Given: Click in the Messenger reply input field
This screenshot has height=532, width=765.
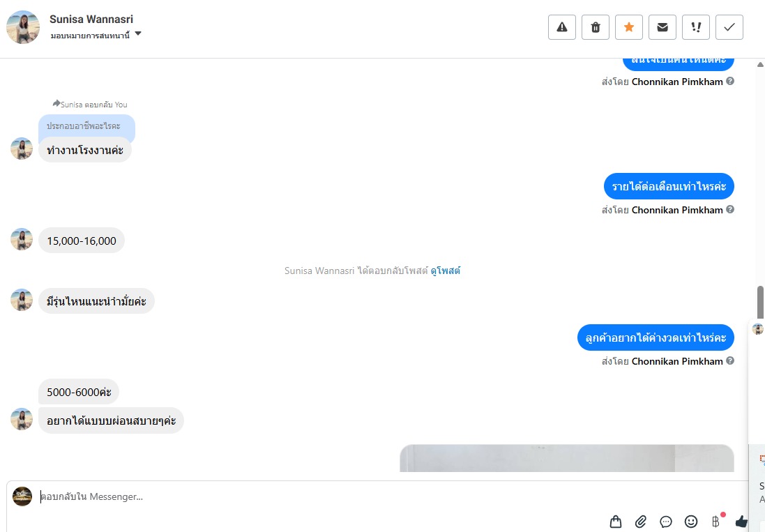Looking at the screenshot, I should tap(381, 496).
